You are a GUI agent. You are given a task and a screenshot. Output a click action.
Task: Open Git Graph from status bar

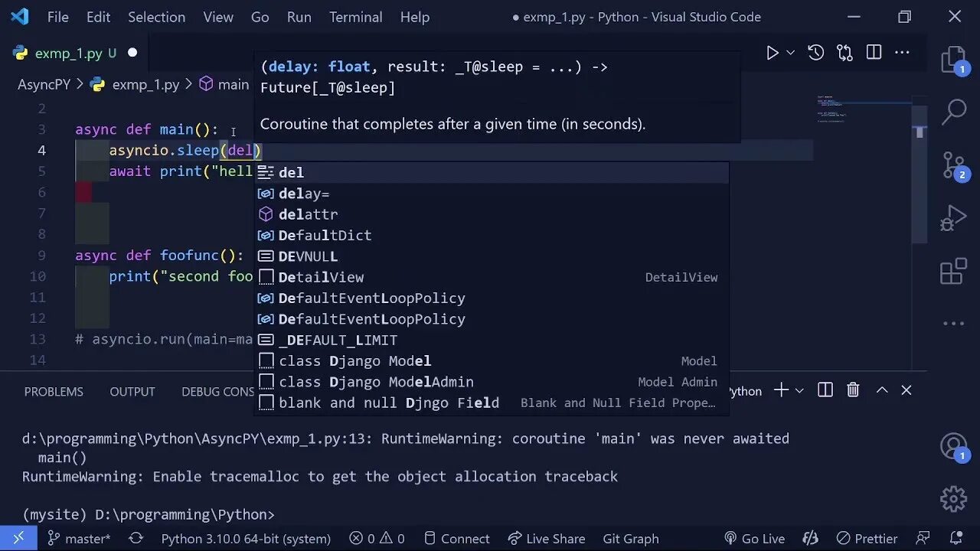click(x=631, y=539)
